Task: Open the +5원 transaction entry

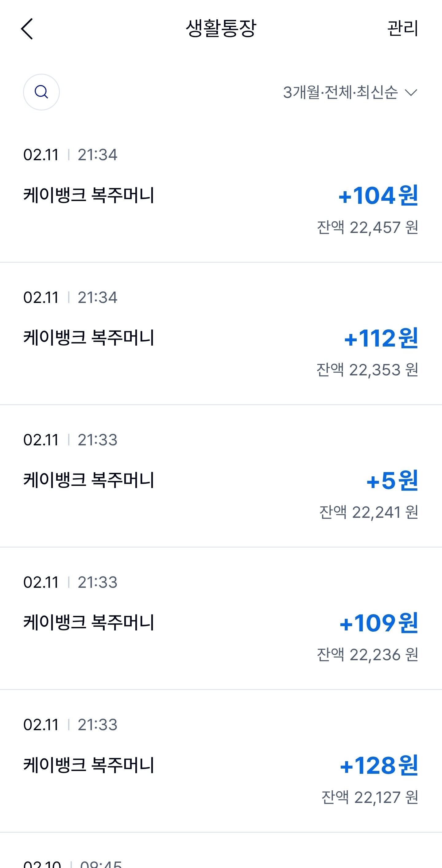Action: tap(221, 476)
